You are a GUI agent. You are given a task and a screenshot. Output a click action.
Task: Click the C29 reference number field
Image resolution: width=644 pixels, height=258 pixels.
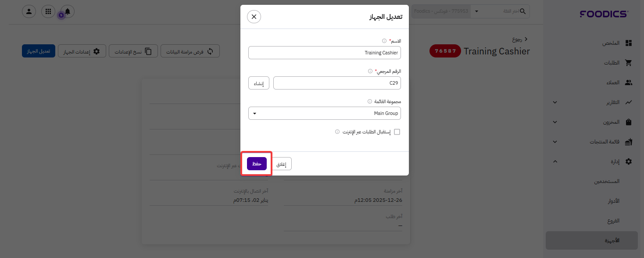tap(336, 83)
